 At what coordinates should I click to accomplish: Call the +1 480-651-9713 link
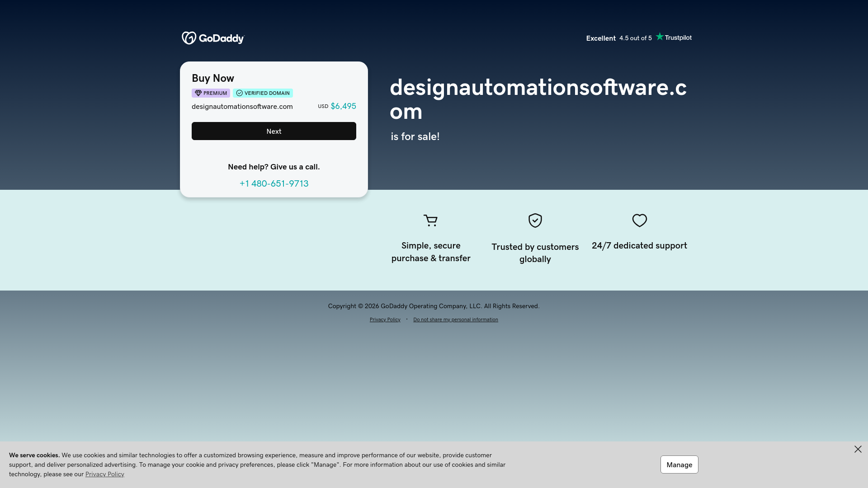pos(274,183)
